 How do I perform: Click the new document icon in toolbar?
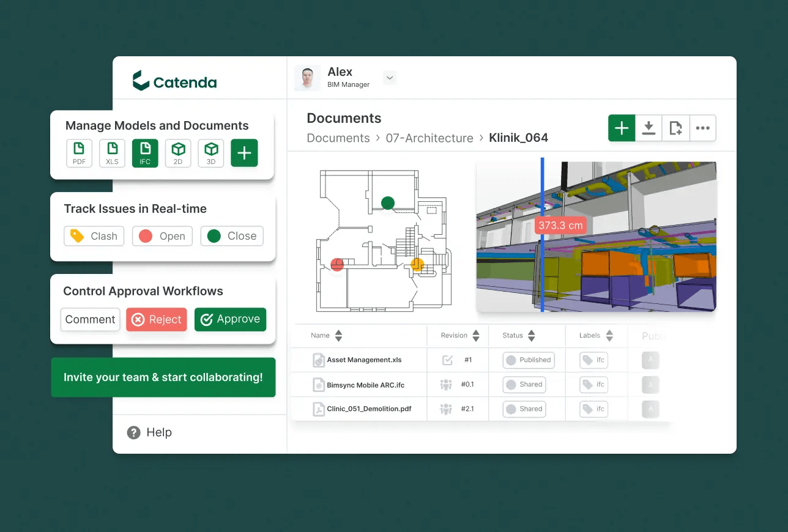point(675,128)
